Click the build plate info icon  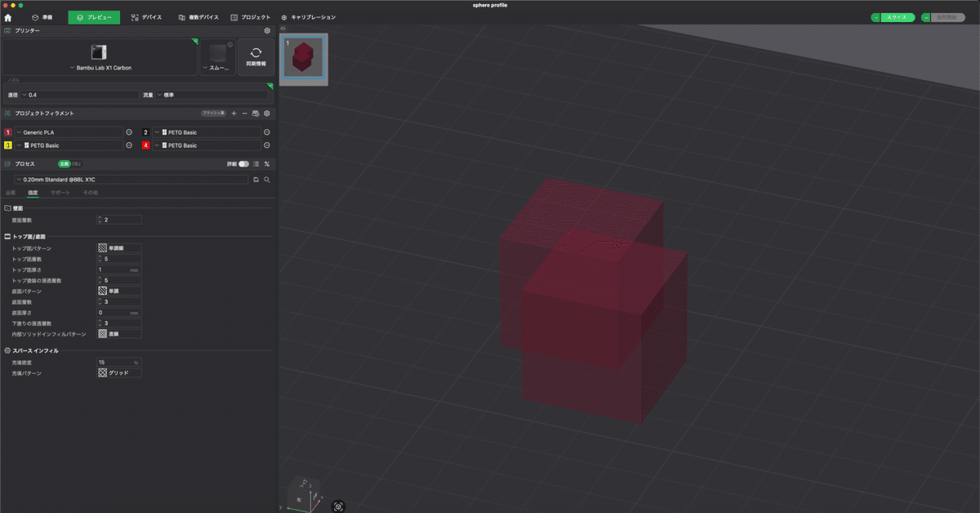click(x=230, y=44)
